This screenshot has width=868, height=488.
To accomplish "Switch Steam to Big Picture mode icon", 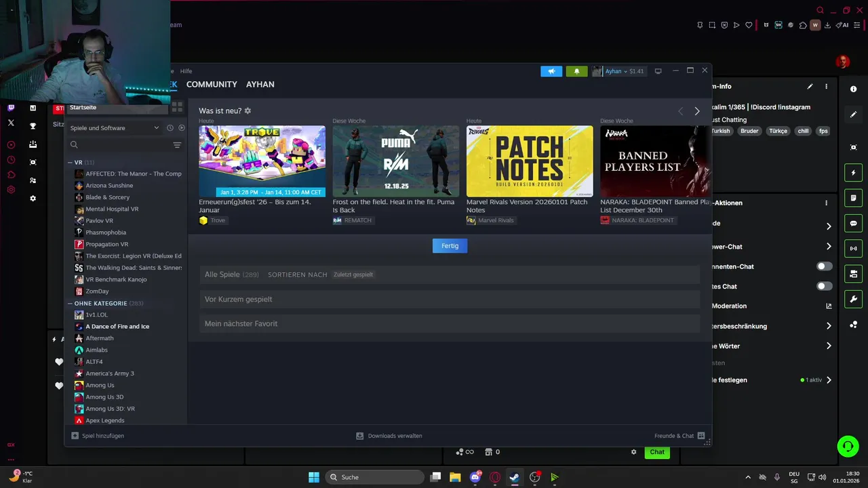I will tap(658, 71).
